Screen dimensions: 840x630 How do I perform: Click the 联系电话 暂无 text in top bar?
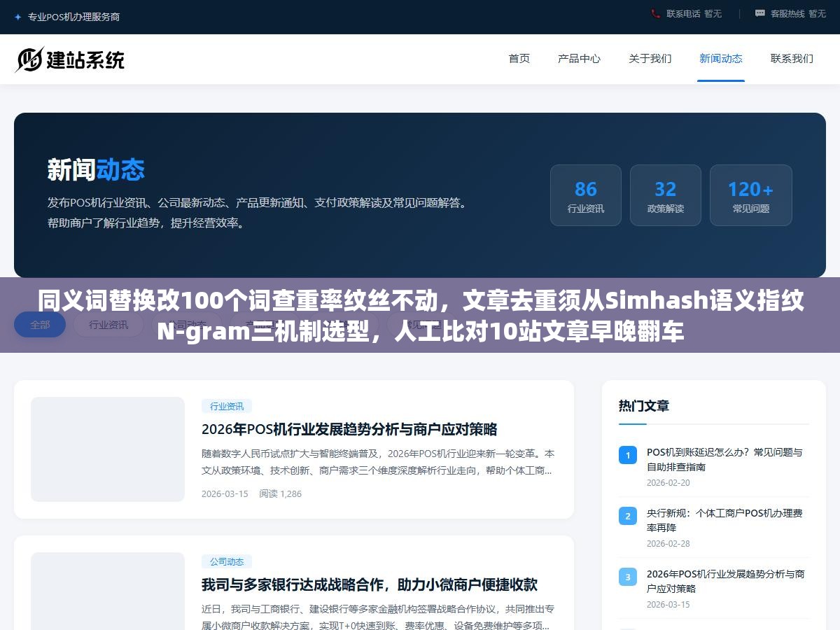tap(694, 13)
